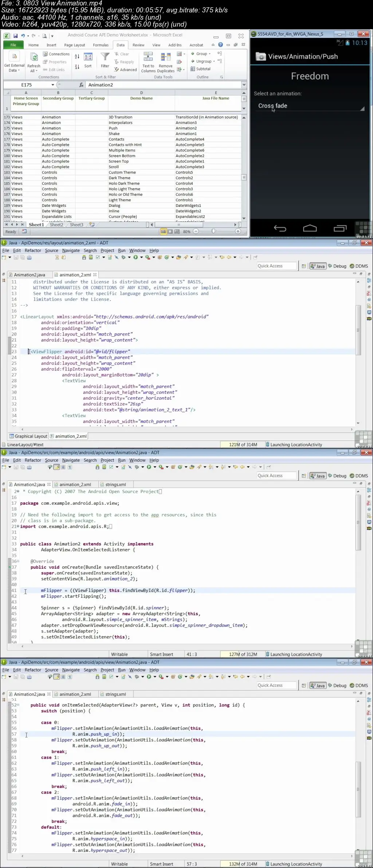Toggle Mark Occurrences in onCreate ADT toolbar
Screen dimensions: 373x868
coord(57,467)
